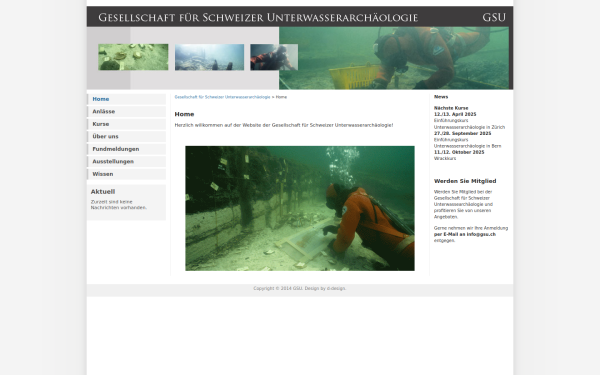600x375 pixels.
Task: Click the header title Gesellschaft für Schweizer Unterwasserarchäologie
Action: tap(258, 18)
